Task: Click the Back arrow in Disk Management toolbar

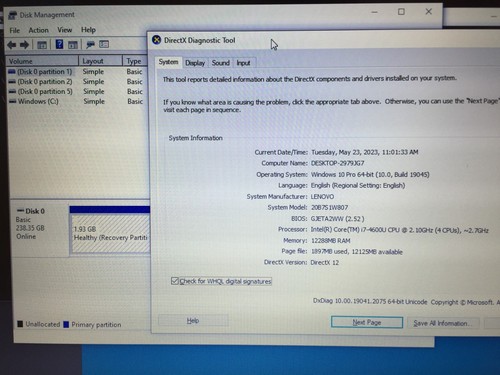Action: pos(12,45)
